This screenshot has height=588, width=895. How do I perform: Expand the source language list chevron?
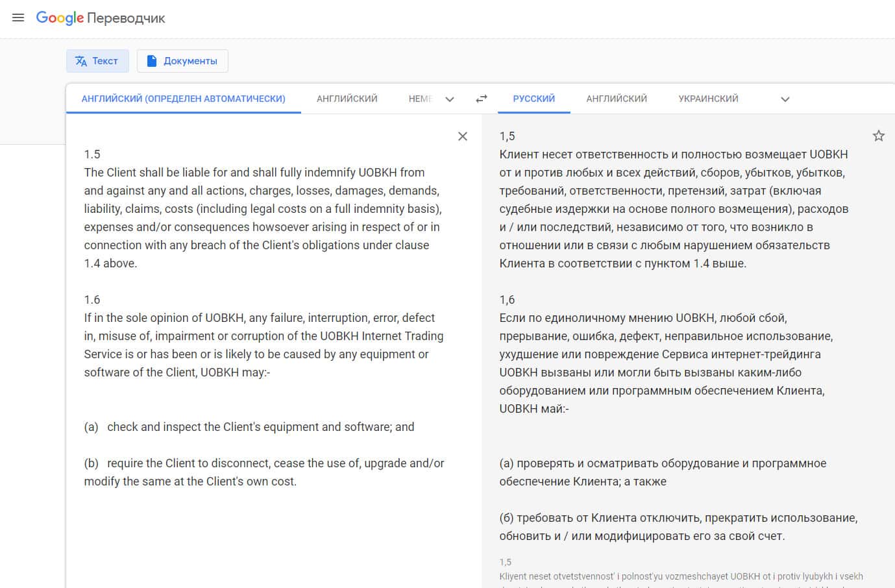tap(450, 99)
